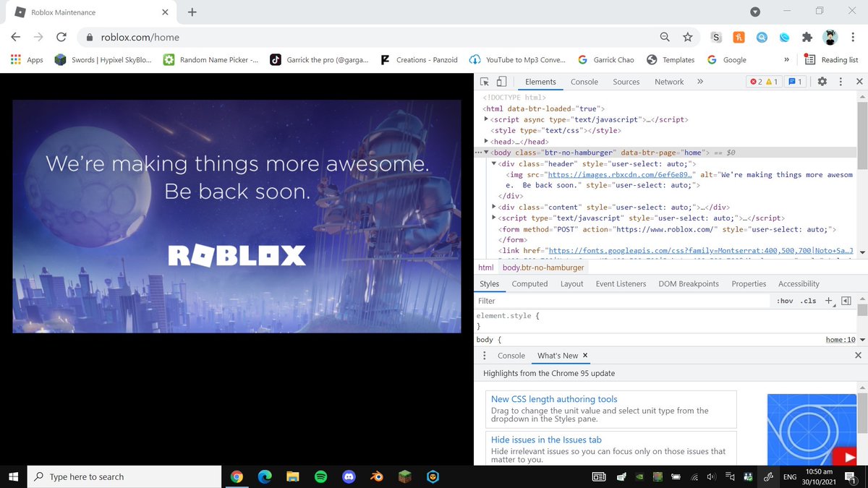The width and height of the screenshot is (868, 488).
Task: Open the DOM Breakpoints tab
Action: [689, 283]
